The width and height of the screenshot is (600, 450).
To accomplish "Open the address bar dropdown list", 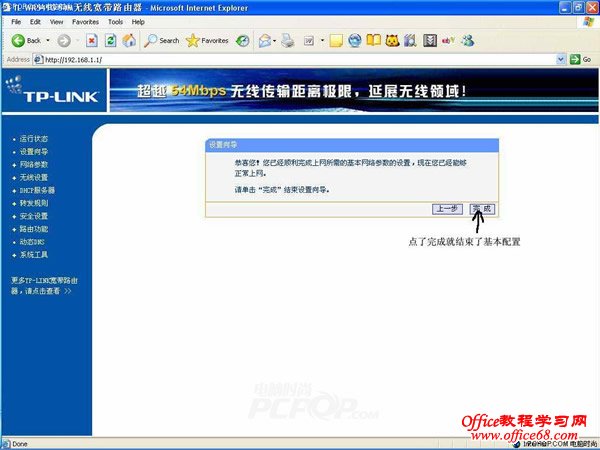I will [561, 59].
